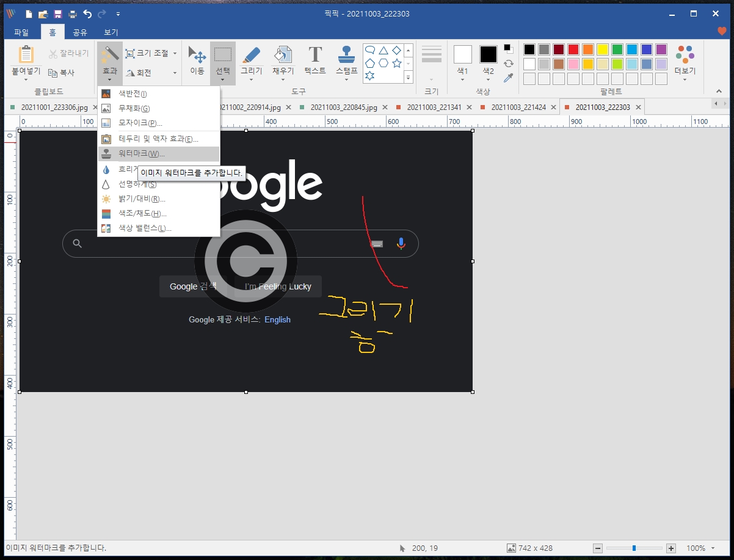Click the printer icon in title bar
This screenshot has height=560, width=734.
click(73, 14)
